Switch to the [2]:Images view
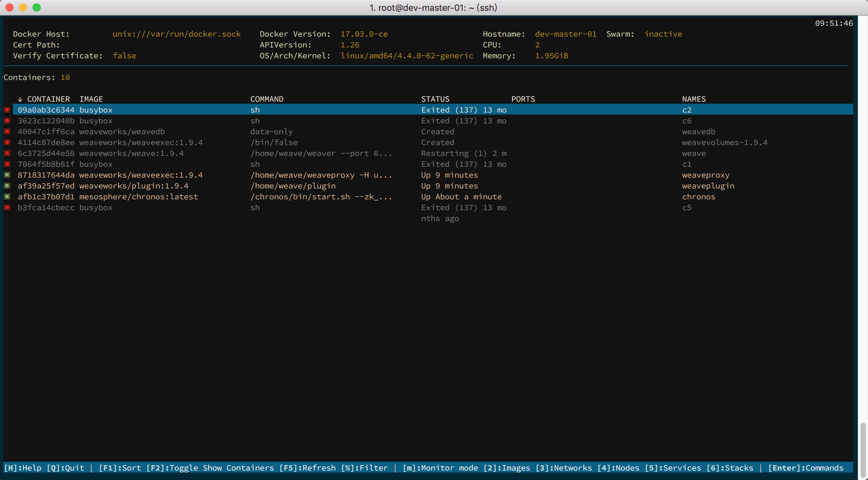868x480 pixels. coord(507,468)
